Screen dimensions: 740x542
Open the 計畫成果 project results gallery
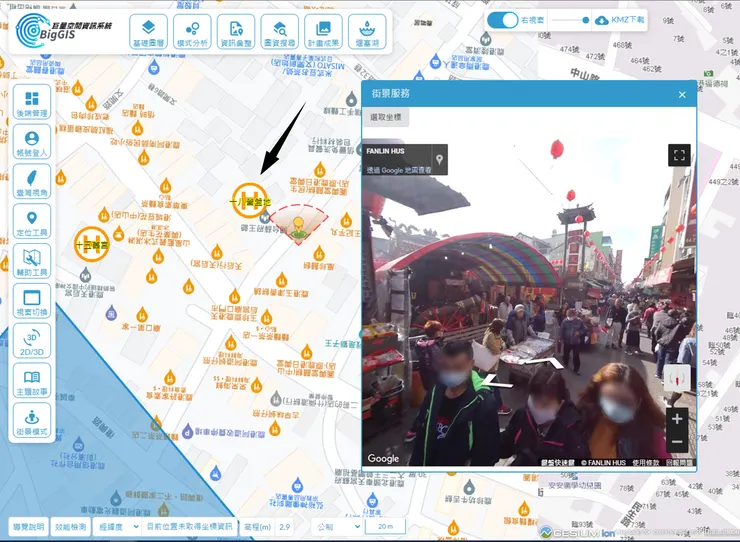323,32
